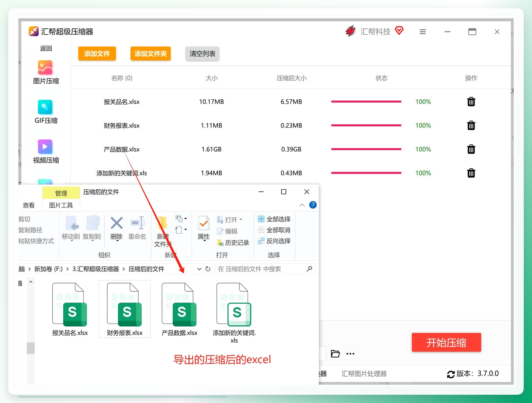532x403 pixels.
Task: Select 产品数据.xlsx file in Explorer
Action: click(x=179, y=310)
